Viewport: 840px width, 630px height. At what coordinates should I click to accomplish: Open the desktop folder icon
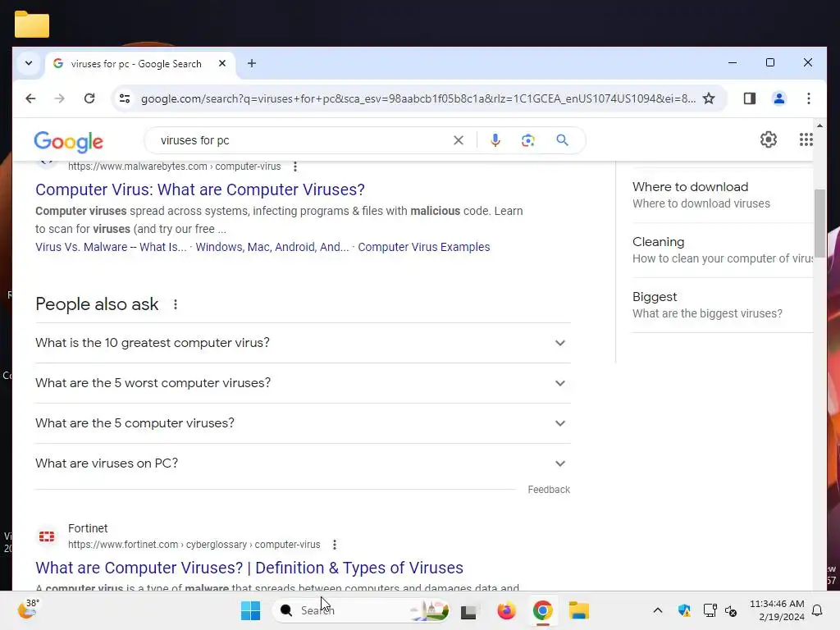tap(32, 24)
